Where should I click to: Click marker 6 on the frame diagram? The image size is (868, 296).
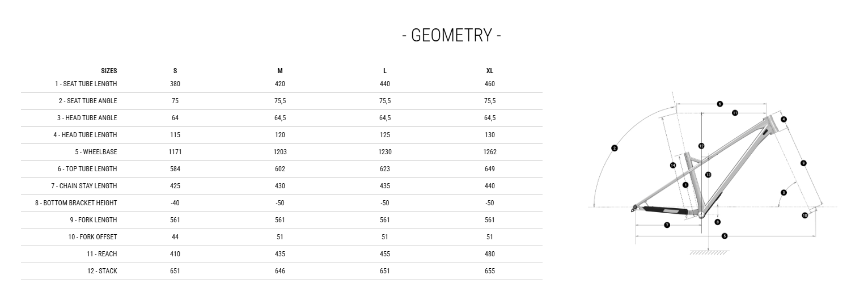tap(719, 104)
